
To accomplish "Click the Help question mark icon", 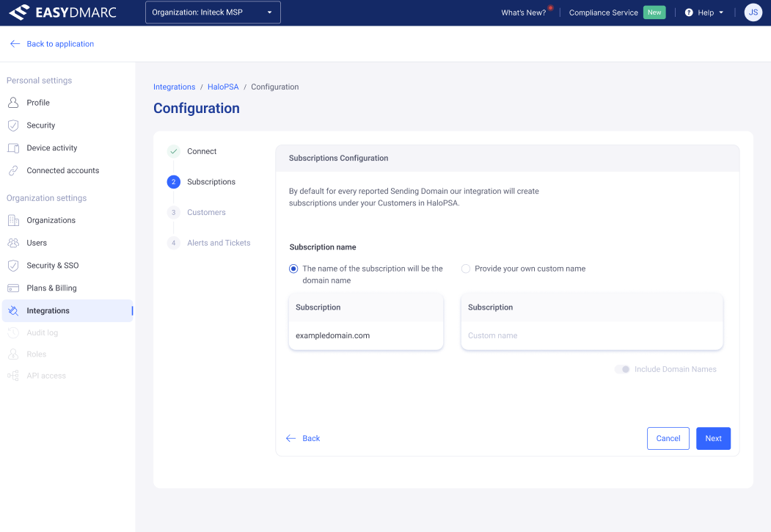I will point(689,12).
